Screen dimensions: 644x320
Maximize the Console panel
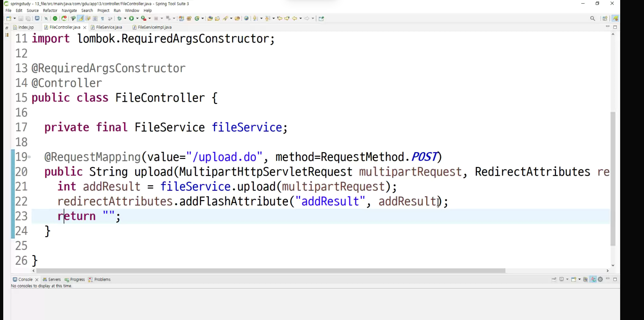click(615, 279)
